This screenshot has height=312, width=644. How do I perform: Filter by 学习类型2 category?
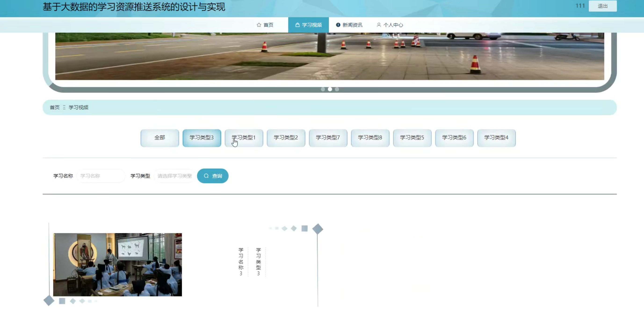point(286,138)
